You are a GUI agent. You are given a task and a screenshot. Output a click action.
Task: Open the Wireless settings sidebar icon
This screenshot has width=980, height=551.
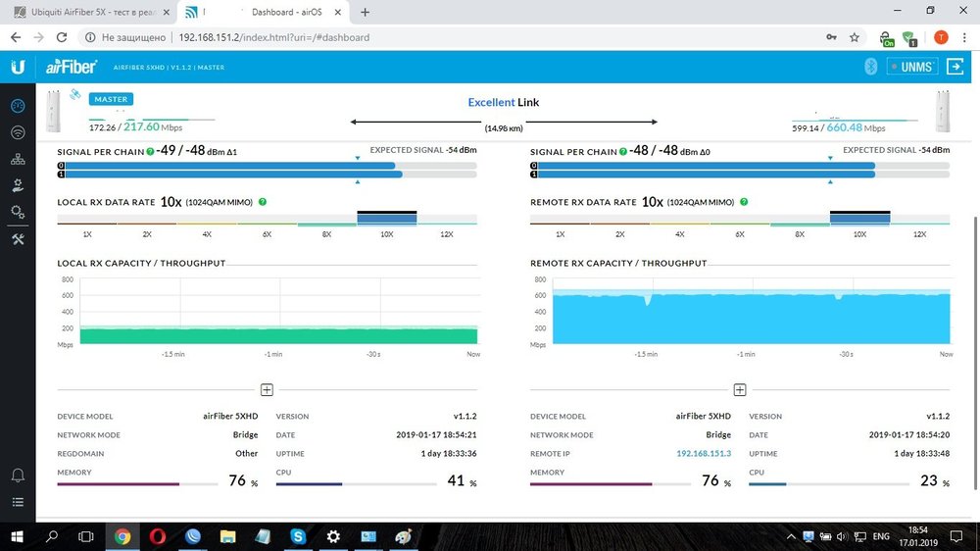pyautogui.click(x=18, y=132)
